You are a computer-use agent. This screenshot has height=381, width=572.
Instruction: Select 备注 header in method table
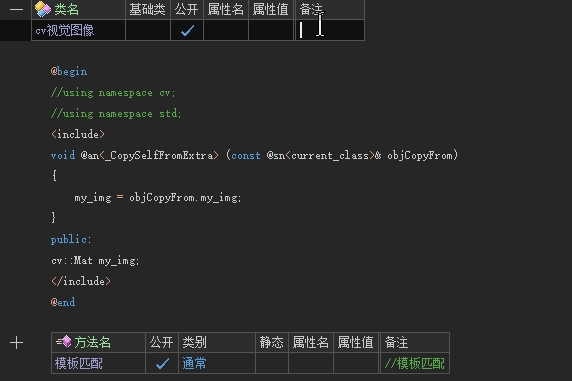tap(414, 342)
